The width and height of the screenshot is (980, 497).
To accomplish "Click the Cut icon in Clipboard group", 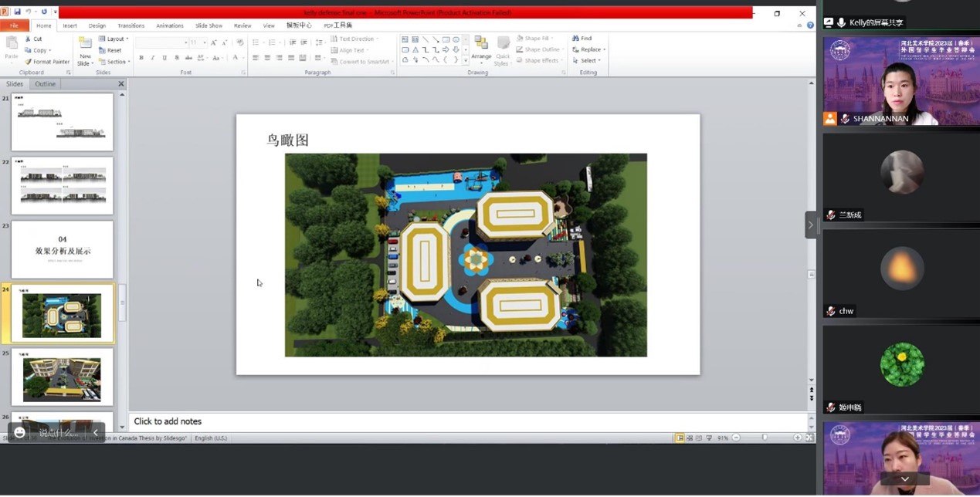I will 33,39.
